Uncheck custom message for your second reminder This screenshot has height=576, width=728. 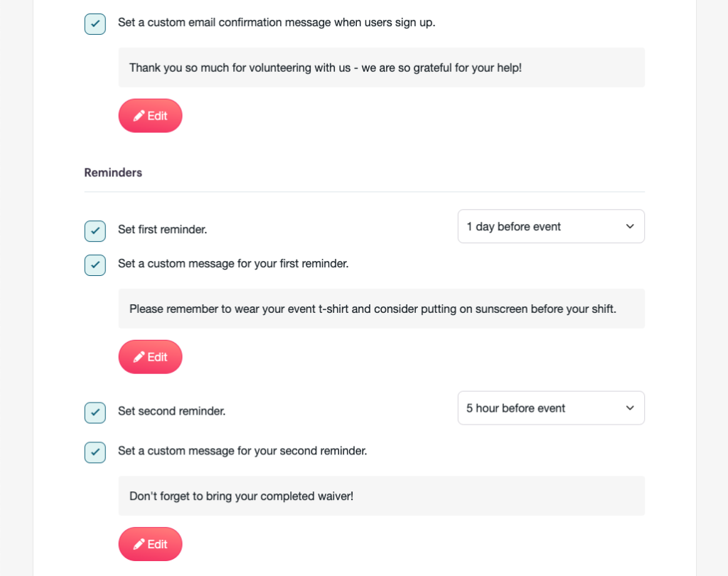(95, 452)
